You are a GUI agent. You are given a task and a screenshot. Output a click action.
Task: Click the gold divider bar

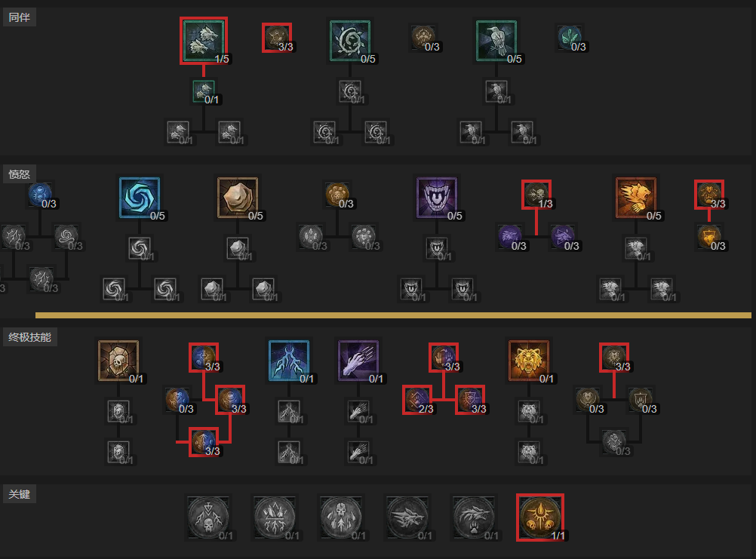click(x=393, y=315)
